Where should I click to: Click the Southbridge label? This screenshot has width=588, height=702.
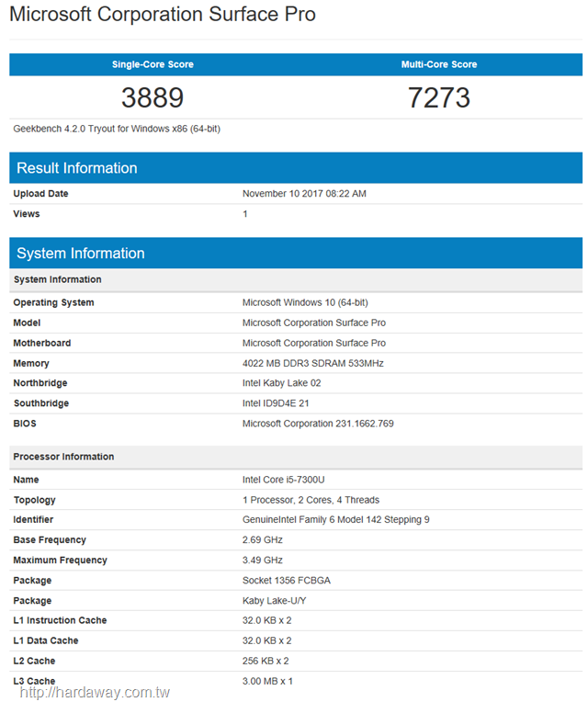point(41,403)
